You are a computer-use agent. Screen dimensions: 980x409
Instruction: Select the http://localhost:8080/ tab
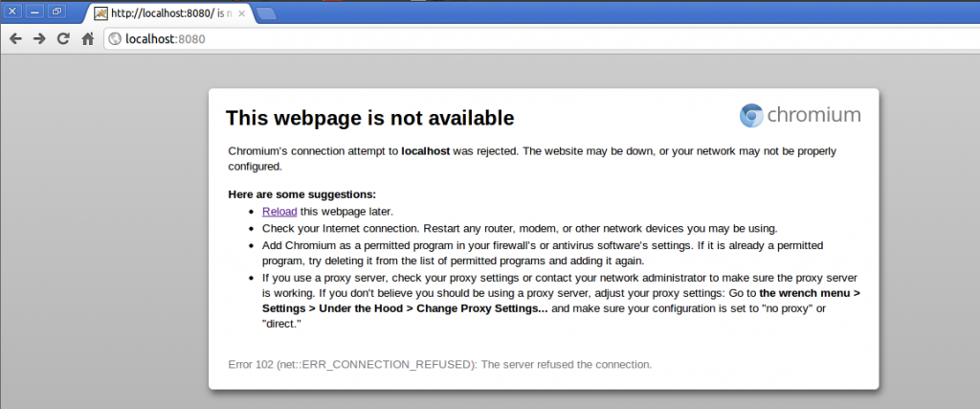(x=163, y=13)
